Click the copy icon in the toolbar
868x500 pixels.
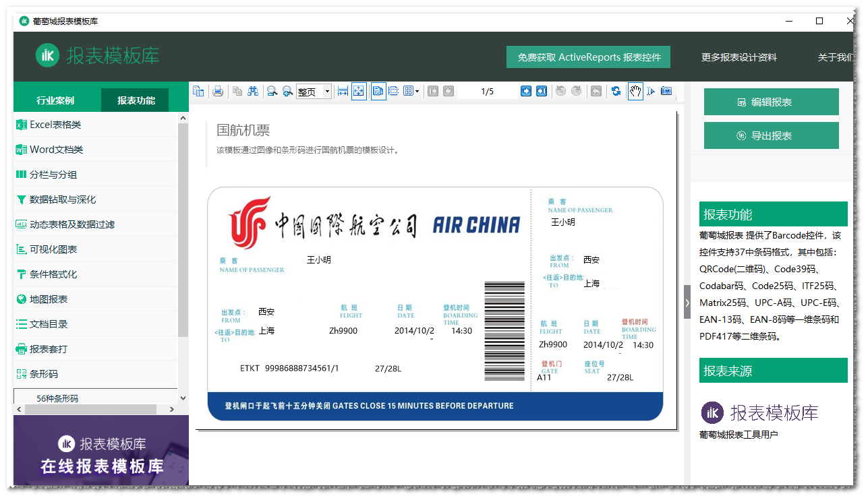tap(237, 91)
